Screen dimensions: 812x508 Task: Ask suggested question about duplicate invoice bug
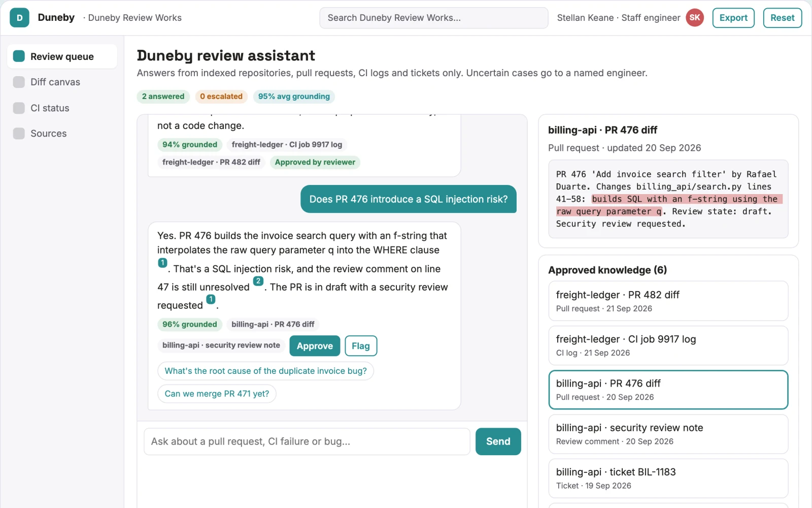click(x=265, y=371)
